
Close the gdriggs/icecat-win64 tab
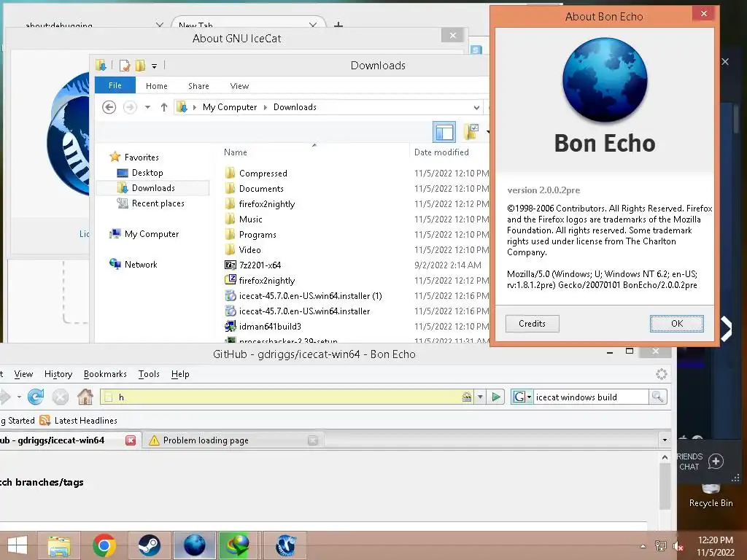[131, 440]
